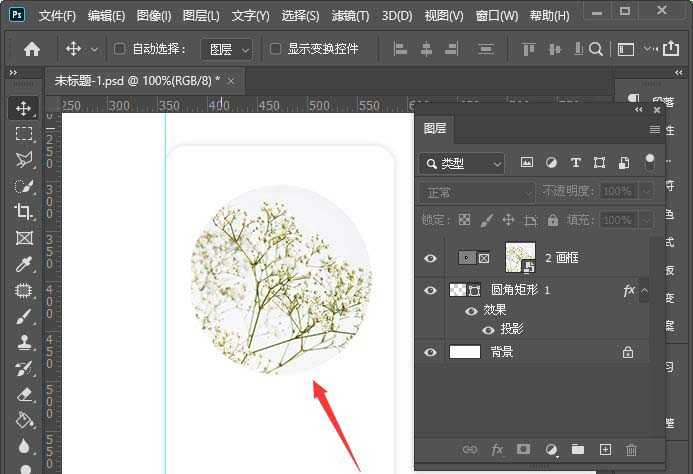Pick the Eraser tool
693x474 pixels.
point(24,394)
